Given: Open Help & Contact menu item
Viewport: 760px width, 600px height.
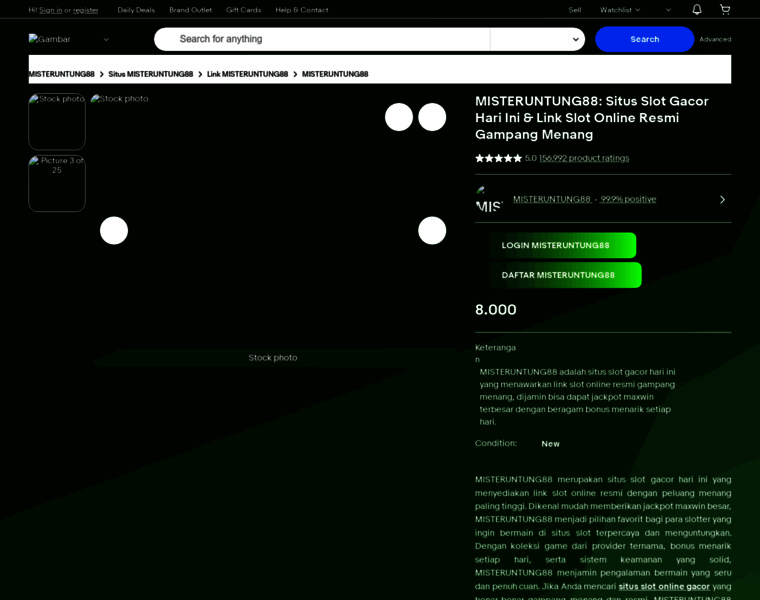Looking at the screenshot, I should point(301,10).
